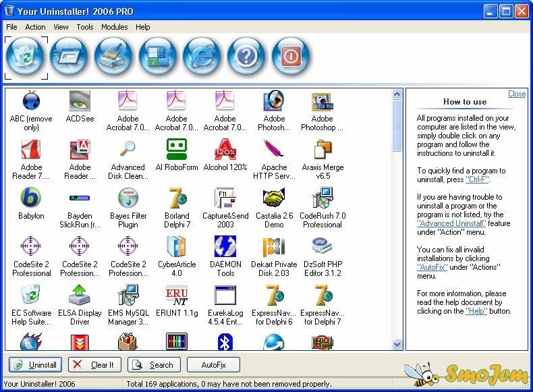Click the Uninstall button

[x=35, y=365]
